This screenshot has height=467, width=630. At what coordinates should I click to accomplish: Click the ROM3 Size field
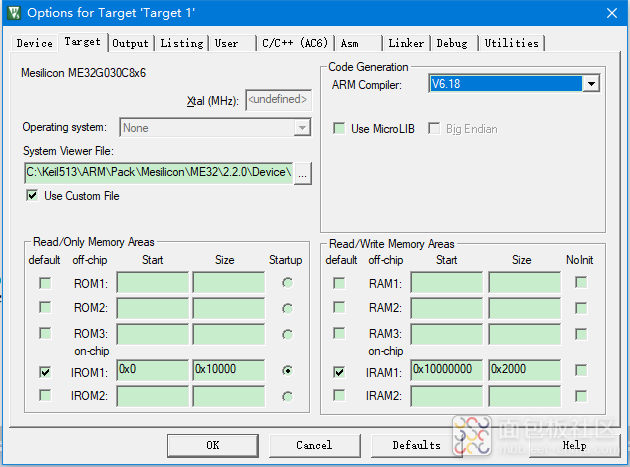click(x=229, y=334)
